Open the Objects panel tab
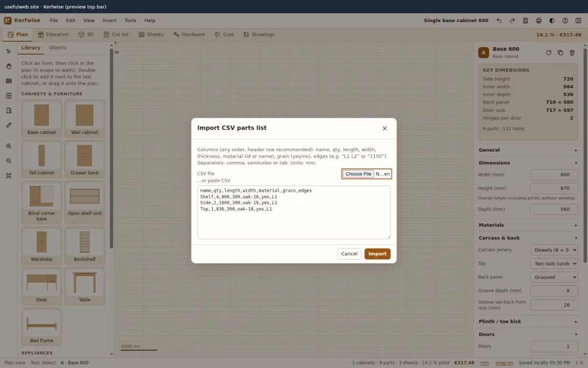The height and width of the screenshot is (368, 588). tap(57, 48)
